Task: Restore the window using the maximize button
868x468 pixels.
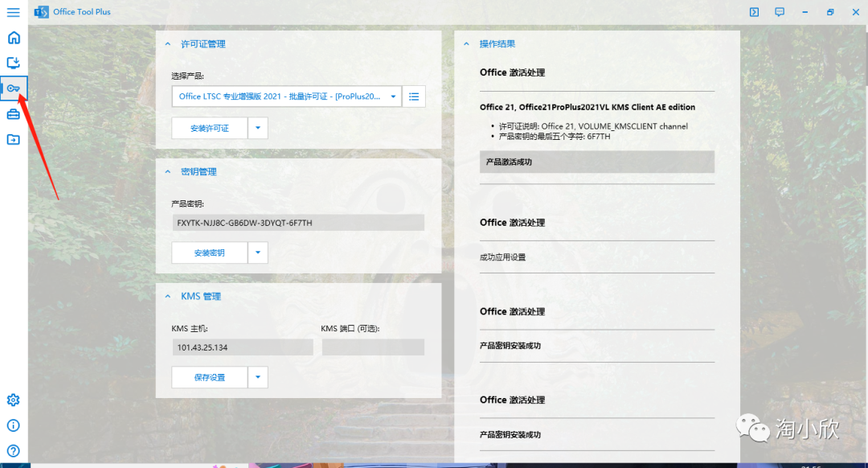Action: pyautogui.click(x=829, y=12)
